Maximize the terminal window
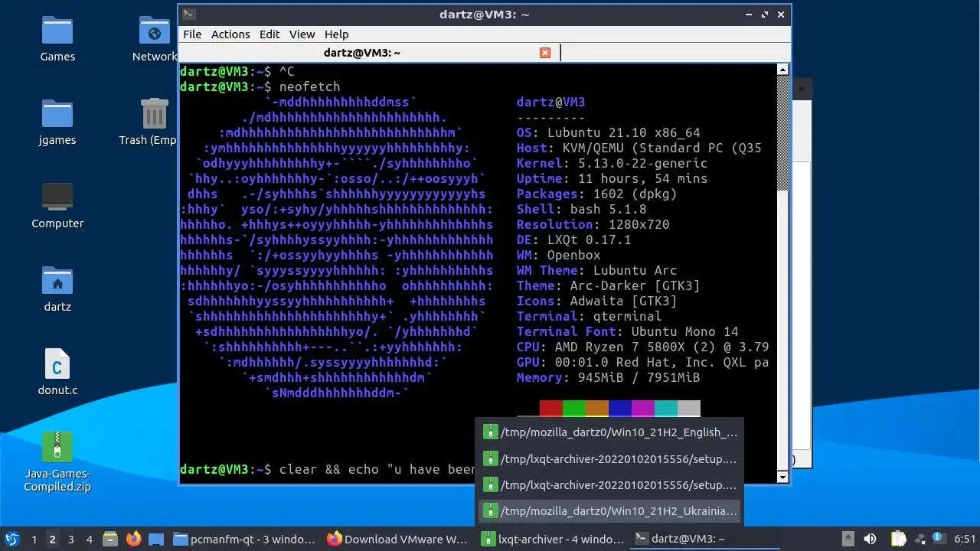The width and height of the screenshot is (980, 551). [x=765, y=15]
